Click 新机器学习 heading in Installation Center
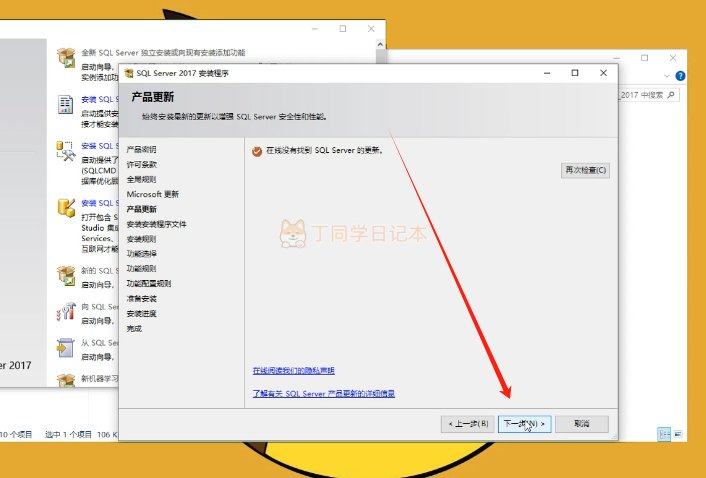 100,379
